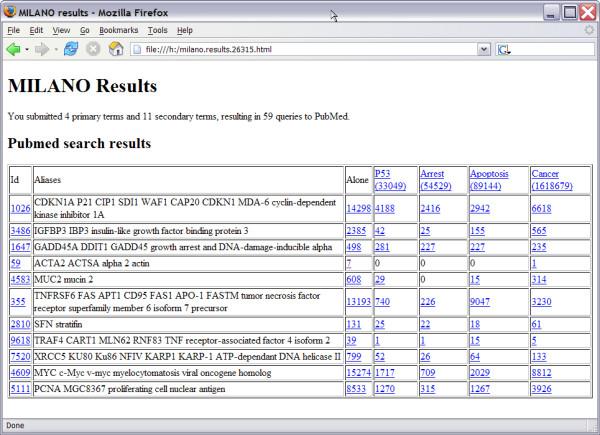The height and width of the screenshot is (435, 600).
Task: Click the 1717 P53 count for MYC
Action: 385,373
